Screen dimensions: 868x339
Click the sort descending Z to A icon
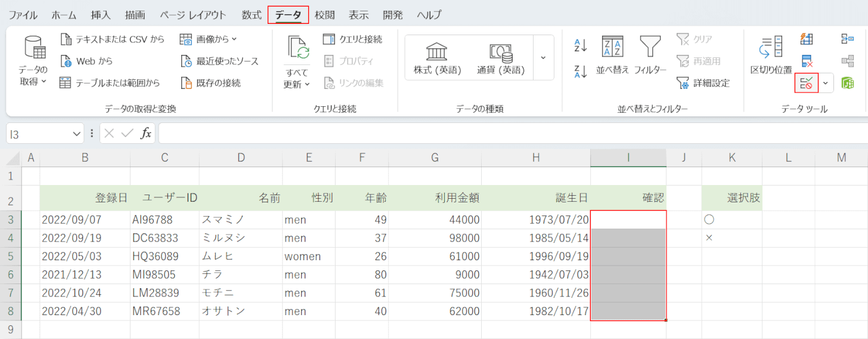click(x=581, y=72)
